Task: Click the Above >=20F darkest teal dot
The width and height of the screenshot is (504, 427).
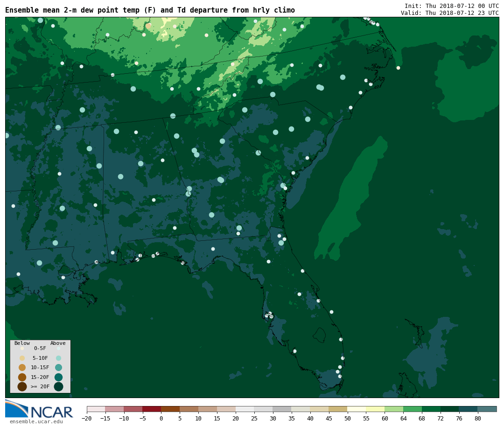Action: 58,386
